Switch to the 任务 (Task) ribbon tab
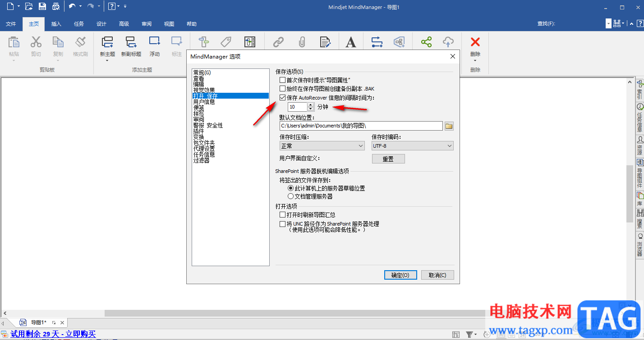The width and height of the screenshot is (644, 340). point(79,24)
